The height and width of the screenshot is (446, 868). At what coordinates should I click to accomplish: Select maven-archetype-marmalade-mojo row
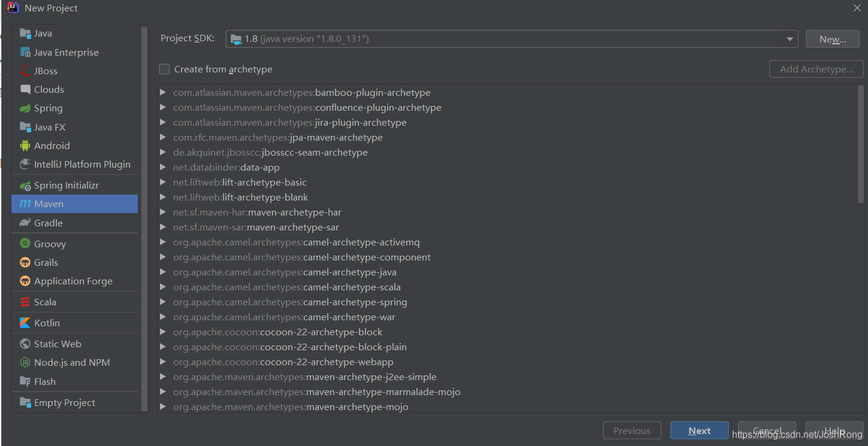(x=508, y=392)
